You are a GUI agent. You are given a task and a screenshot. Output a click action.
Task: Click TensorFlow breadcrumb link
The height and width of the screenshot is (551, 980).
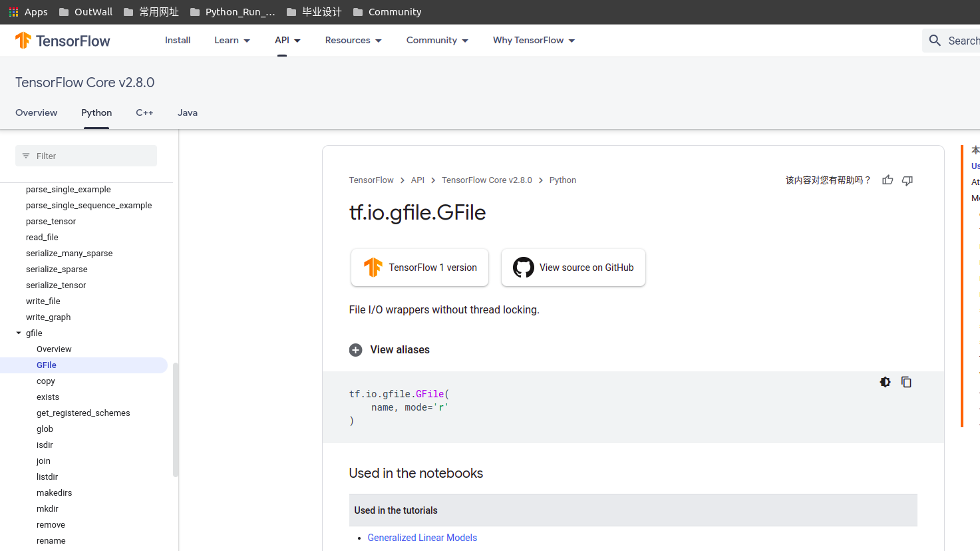pos(371,180)
